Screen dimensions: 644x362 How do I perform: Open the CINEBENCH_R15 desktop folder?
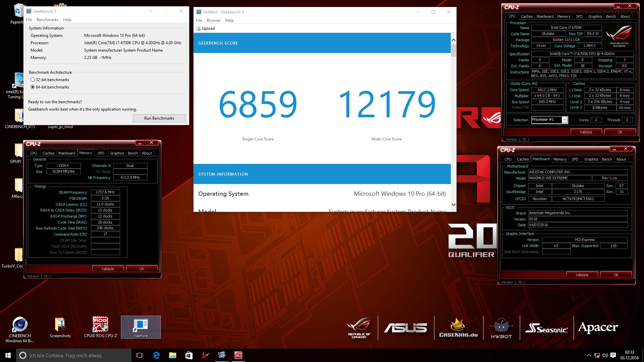[x=19, y=118]
